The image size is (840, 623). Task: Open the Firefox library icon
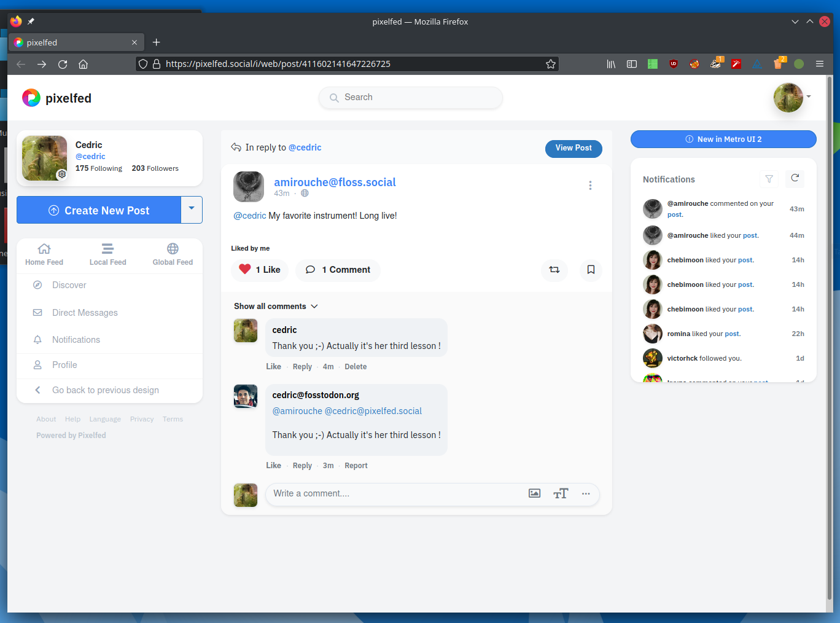(611, 64)
